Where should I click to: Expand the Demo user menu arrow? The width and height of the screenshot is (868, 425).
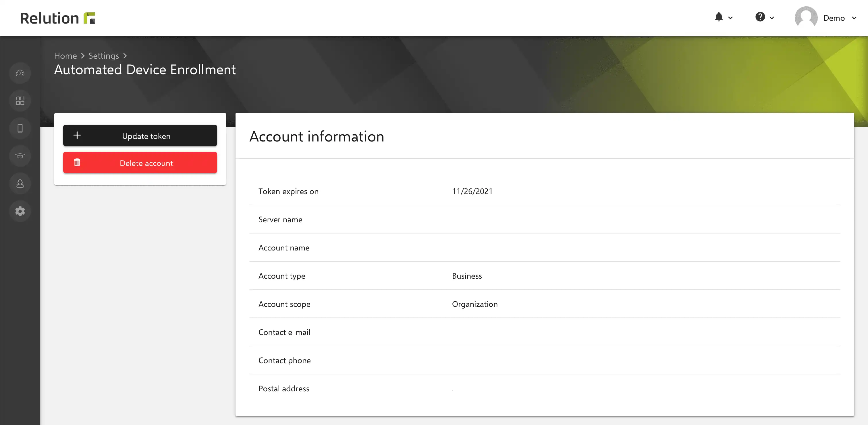854,18
